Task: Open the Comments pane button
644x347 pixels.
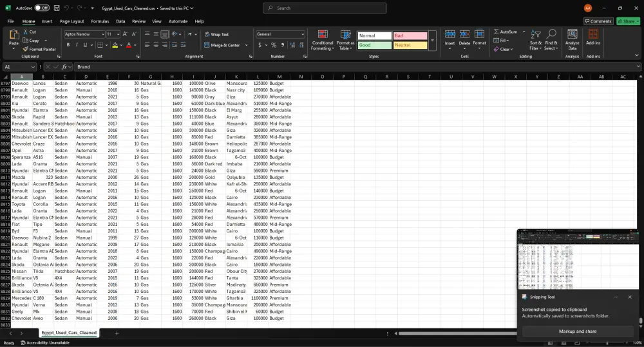Action: 598,21
